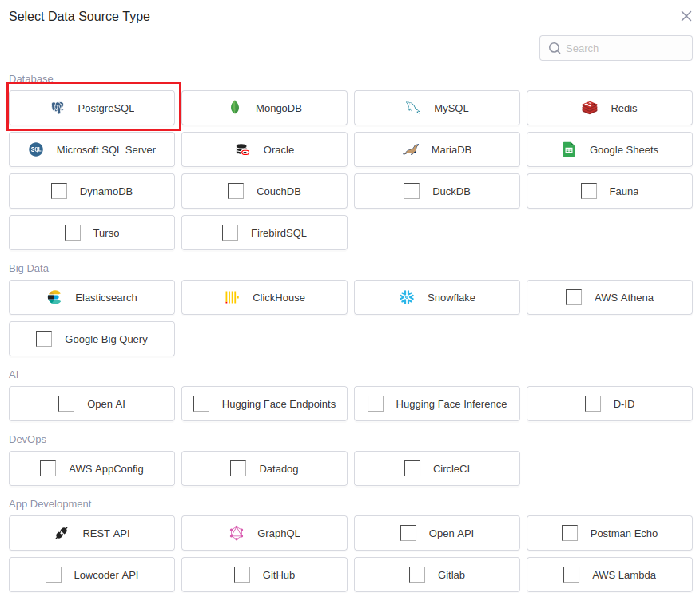
Task: Choose the Turso data source
Action: (92, 233)
